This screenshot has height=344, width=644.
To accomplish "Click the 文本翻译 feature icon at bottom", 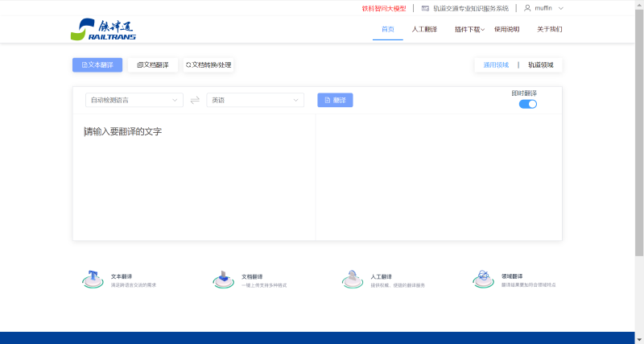I will click(93, 280).
